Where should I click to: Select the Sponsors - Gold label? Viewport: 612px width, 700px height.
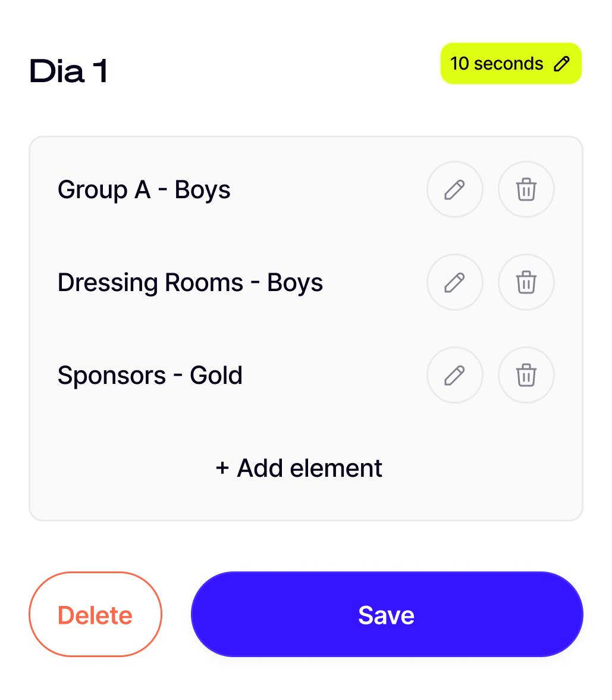pyautogui.click(x=150, y=376)
